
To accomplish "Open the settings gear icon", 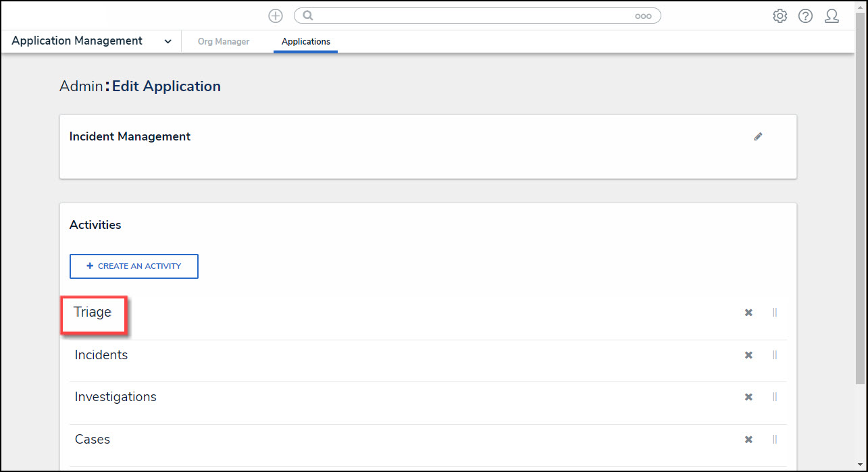I will (x=780, y=16).
